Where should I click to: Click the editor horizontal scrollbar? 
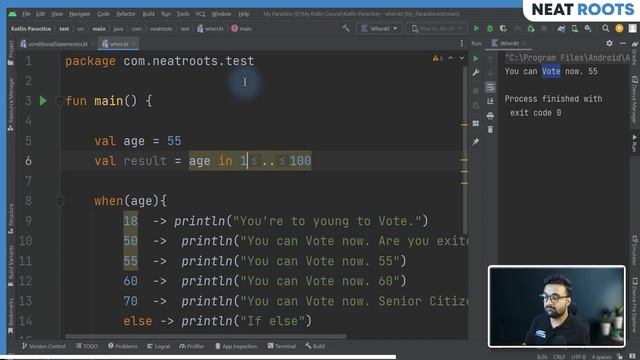[206, 337]
